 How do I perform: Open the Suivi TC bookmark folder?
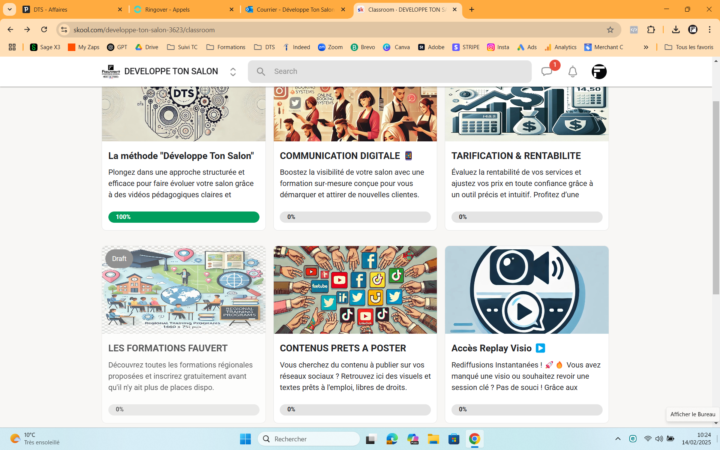pyautogui.click(x=182, y=47)
